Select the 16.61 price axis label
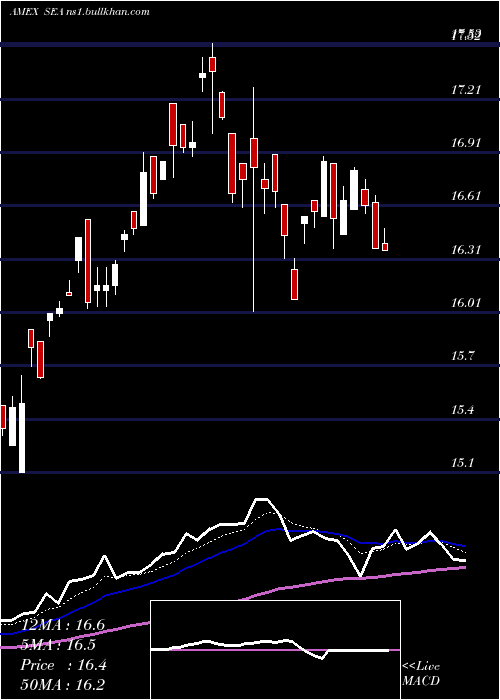500x700 pixels. 466,196
